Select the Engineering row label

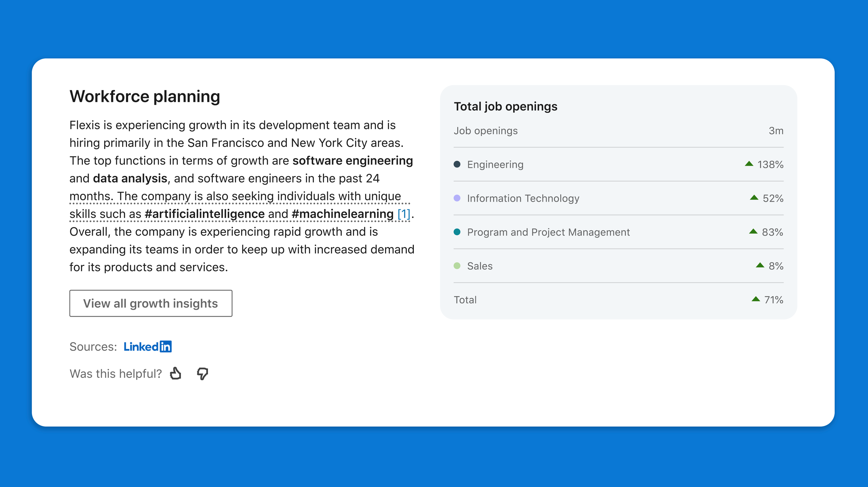tap(495, 164)
